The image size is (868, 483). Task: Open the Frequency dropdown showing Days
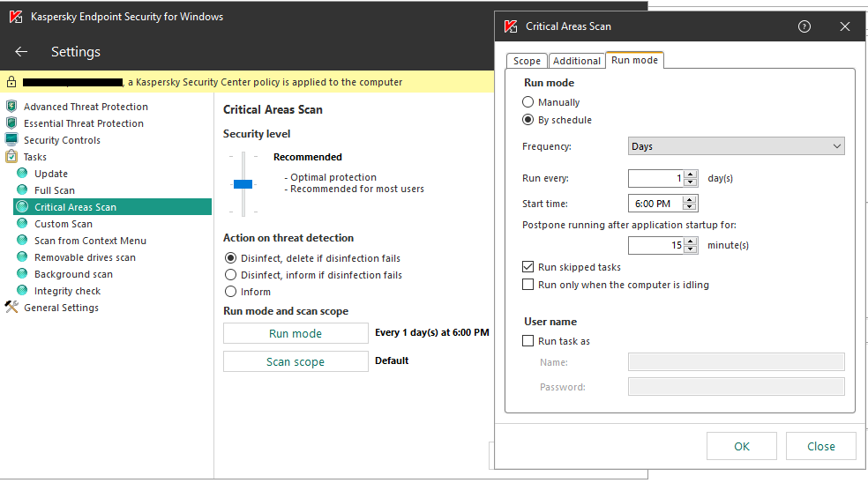click(736, 146)
